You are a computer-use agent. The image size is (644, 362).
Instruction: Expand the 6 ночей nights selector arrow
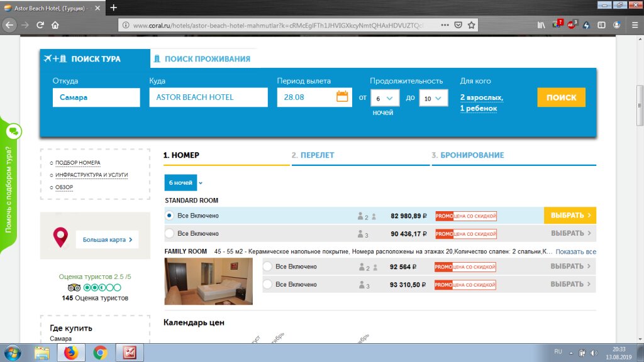pyautogui.click(x=201, y=183)
